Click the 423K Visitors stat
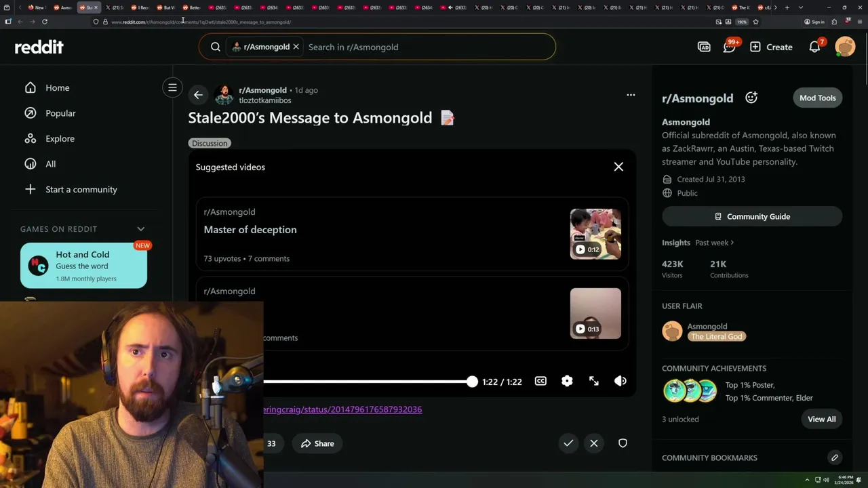The image size is (868, 488). [673, 269]
